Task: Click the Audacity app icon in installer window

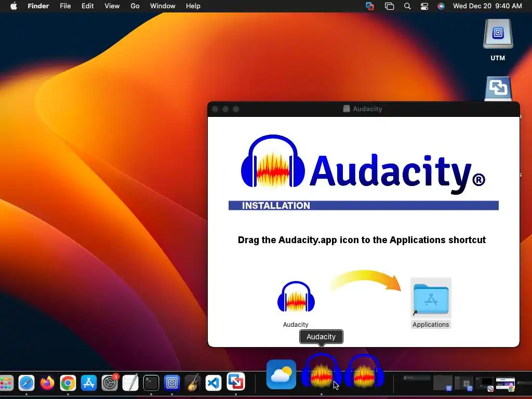Action: click(296, 297)
